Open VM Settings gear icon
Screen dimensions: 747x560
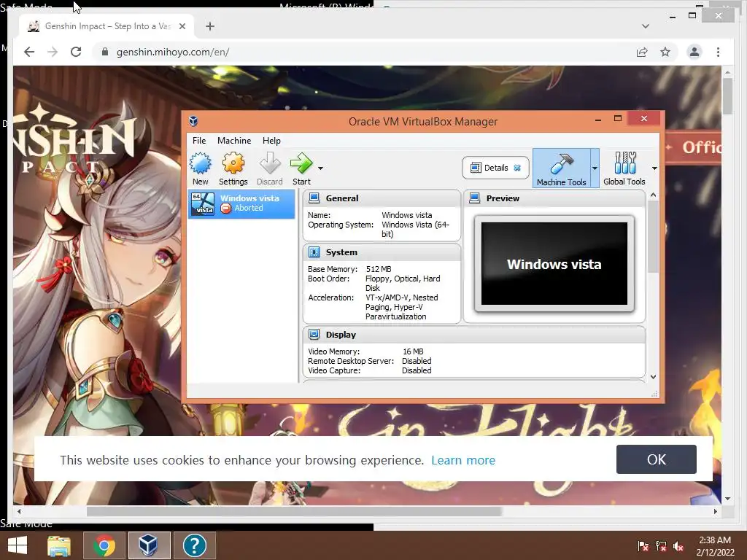[x=233, y=168]
